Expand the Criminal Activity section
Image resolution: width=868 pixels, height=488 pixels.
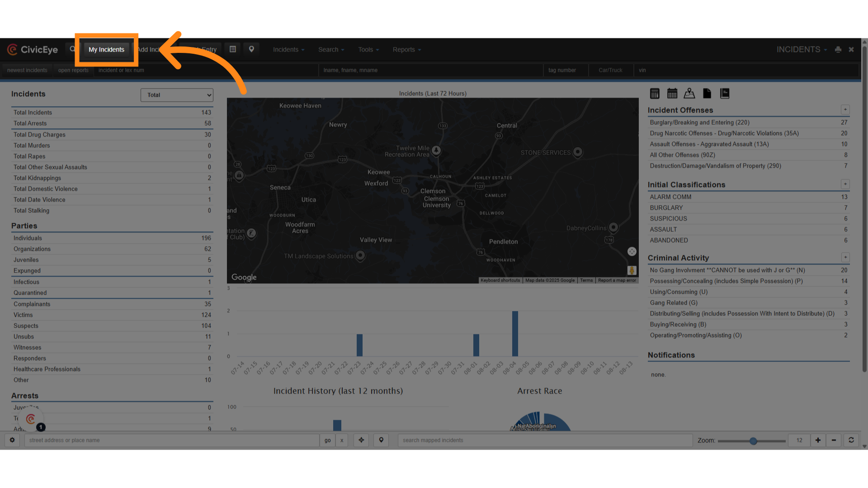click(845, 257)
